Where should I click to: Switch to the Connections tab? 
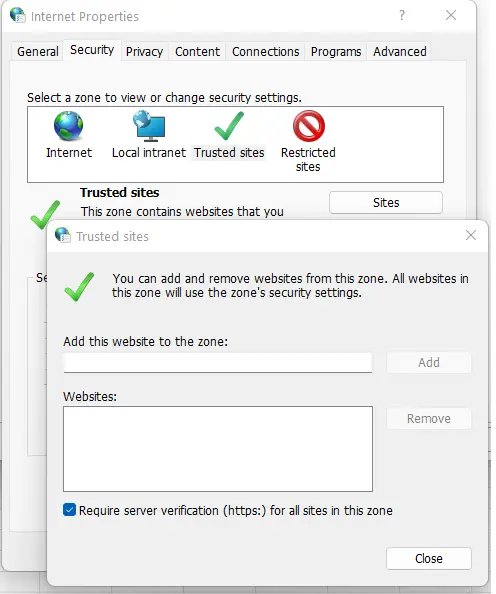265,52
